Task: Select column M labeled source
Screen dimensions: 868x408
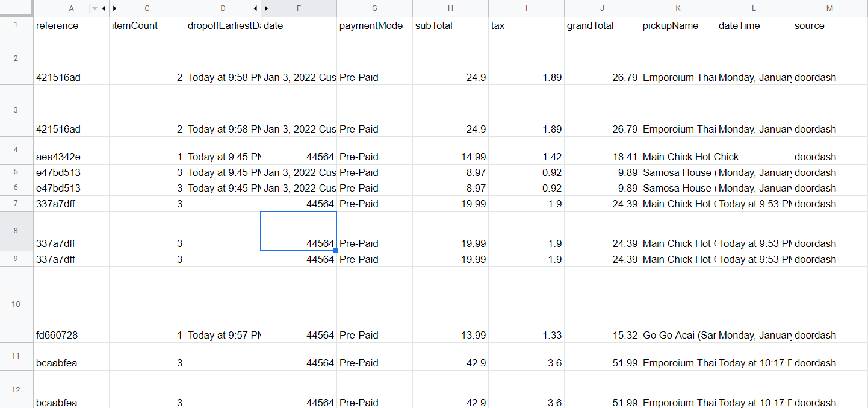Action: [831, 8]
